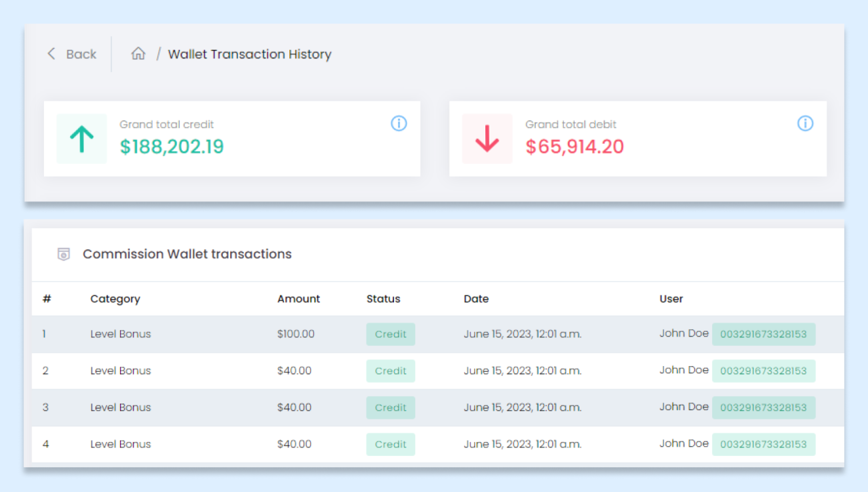
Task: Click the # column header
Action: (47, 299)
